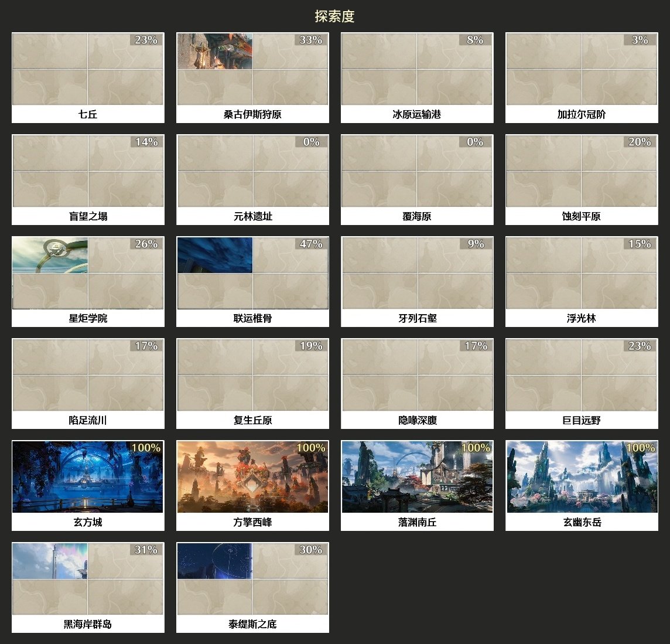
Task: Click the 联运椎骨 name label
Action: 252,318
